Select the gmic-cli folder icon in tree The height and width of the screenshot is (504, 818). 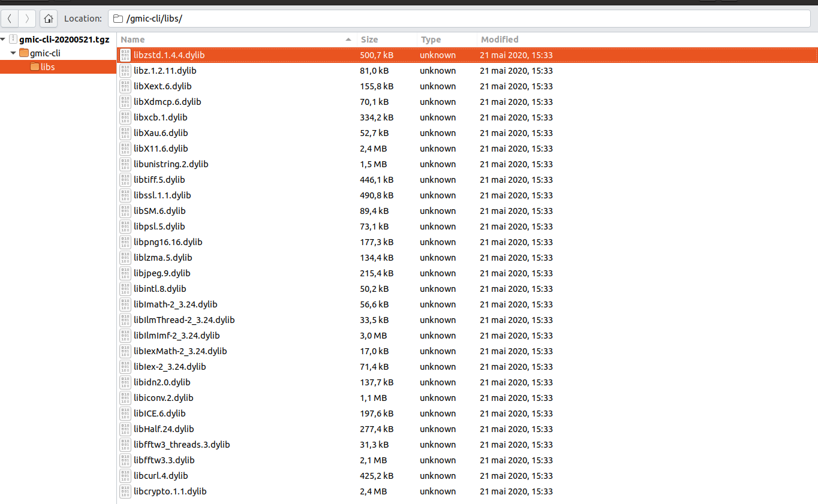pos(24,53)
